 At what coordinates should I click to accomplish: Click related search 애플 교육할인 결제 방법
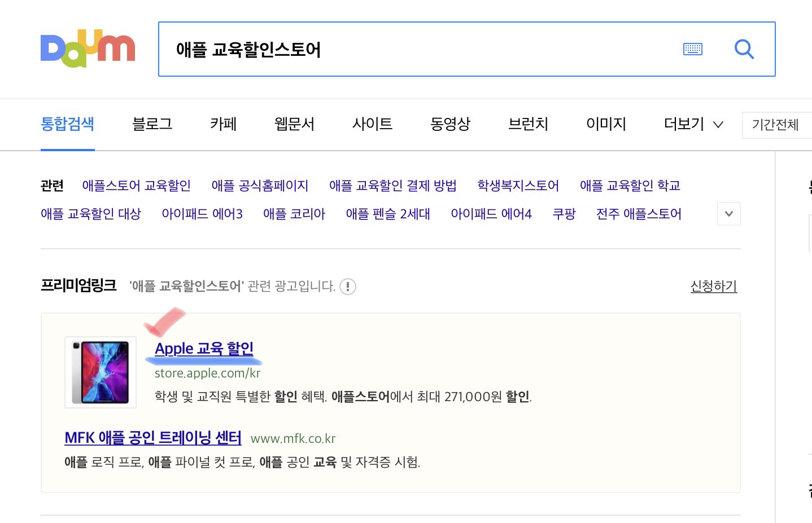pos(393,186)
